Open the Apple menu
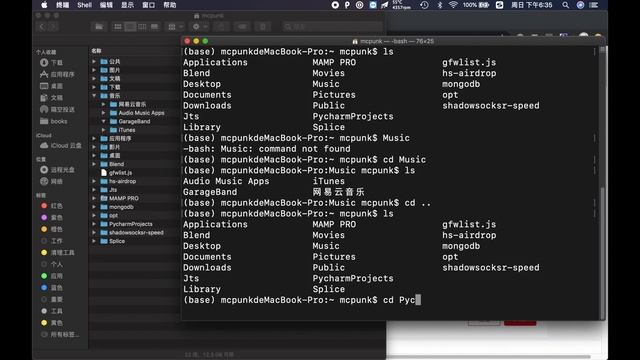 point(44,5)
